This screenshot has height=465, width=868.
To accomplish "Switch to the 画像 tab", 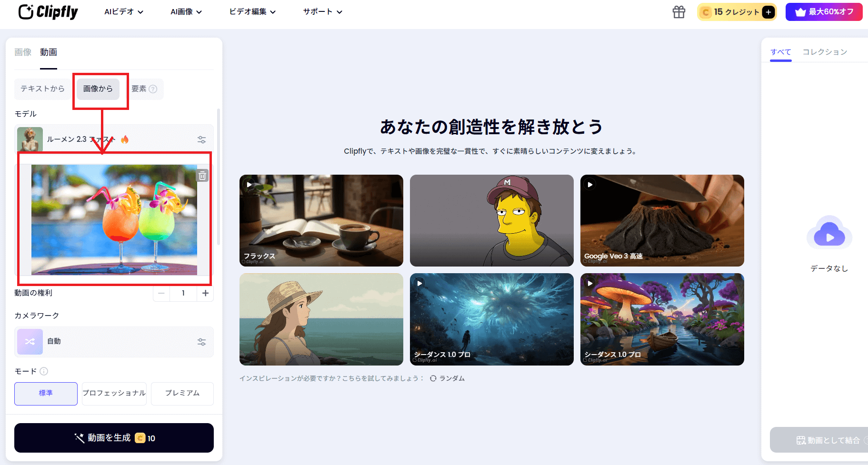I will click(x=23, y=52).
